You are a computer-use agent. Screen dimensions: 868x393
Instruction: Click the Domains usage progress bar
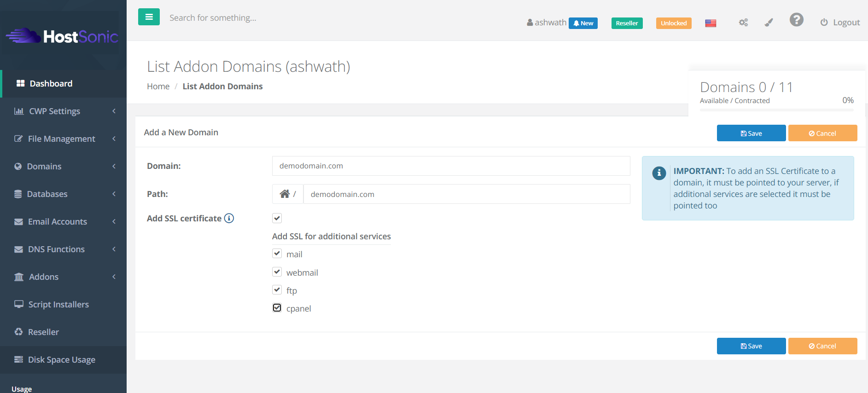776,110
